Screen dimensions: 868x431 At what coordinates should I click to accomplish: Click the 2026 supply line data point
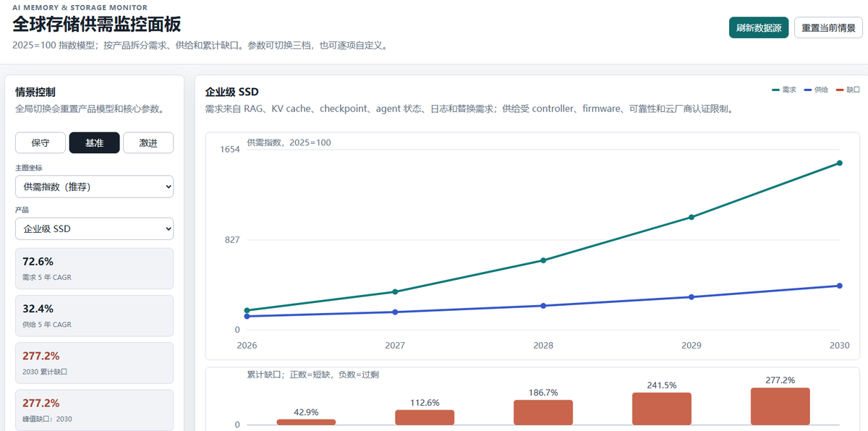pyautogui.click(x=247, y=317)
